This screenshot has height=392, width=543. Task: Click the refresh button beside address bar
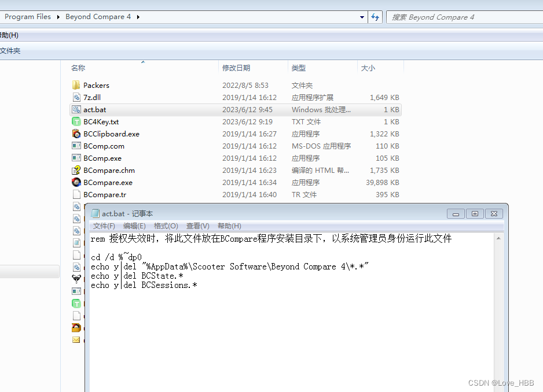pos(375,17)
